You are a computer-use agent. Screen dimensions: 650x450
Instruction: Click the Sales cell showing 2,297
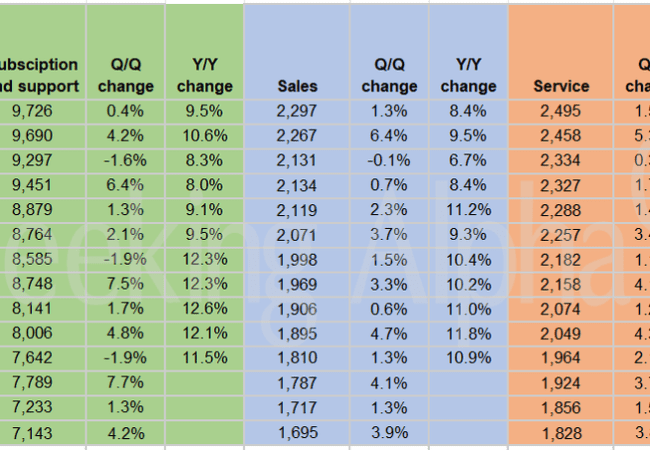(297, 108)
